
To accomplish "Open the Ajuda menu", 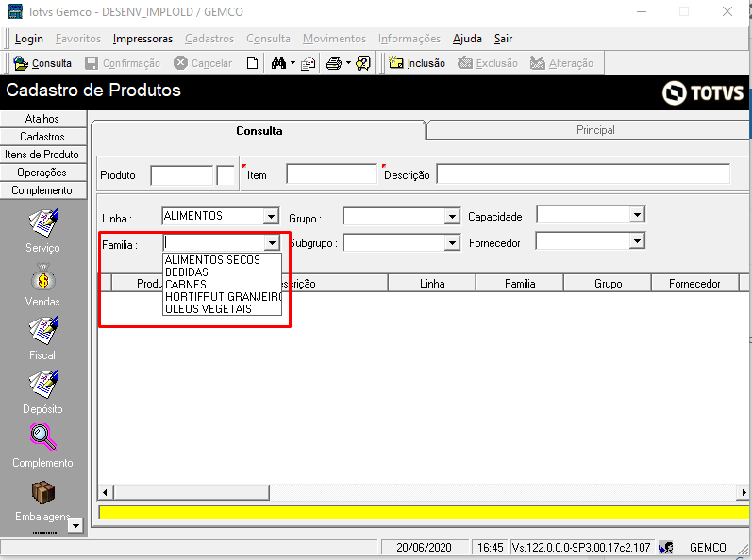I will coord(467,39).
